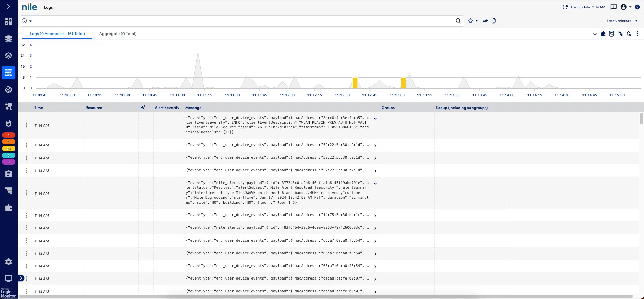Click the stacked layers sidebar icon
Image resolution: width=644 pixels, height=299 pixels.
9,56
